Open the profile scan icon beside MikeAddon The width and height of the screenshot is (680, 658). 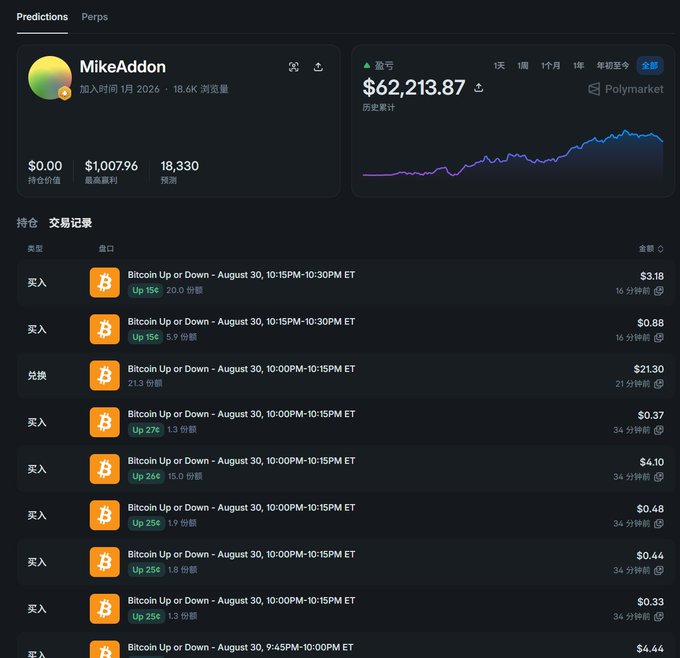coord(294,67)
